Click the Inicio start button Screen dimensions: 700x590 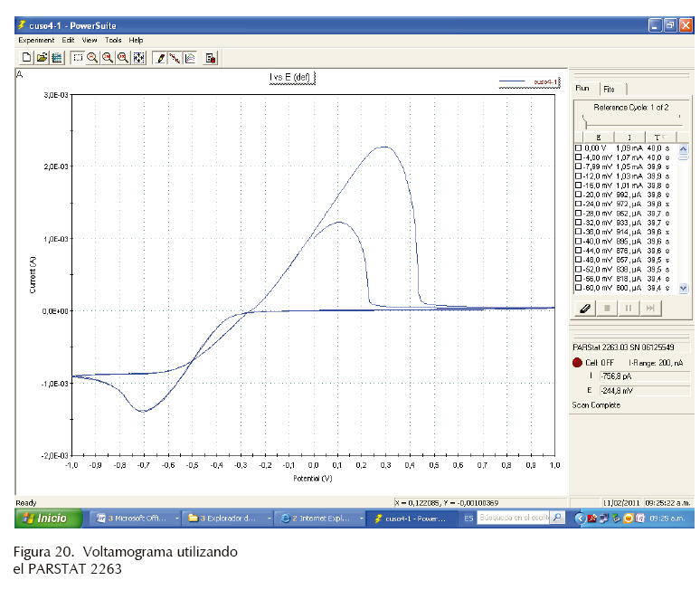[45, 519]
